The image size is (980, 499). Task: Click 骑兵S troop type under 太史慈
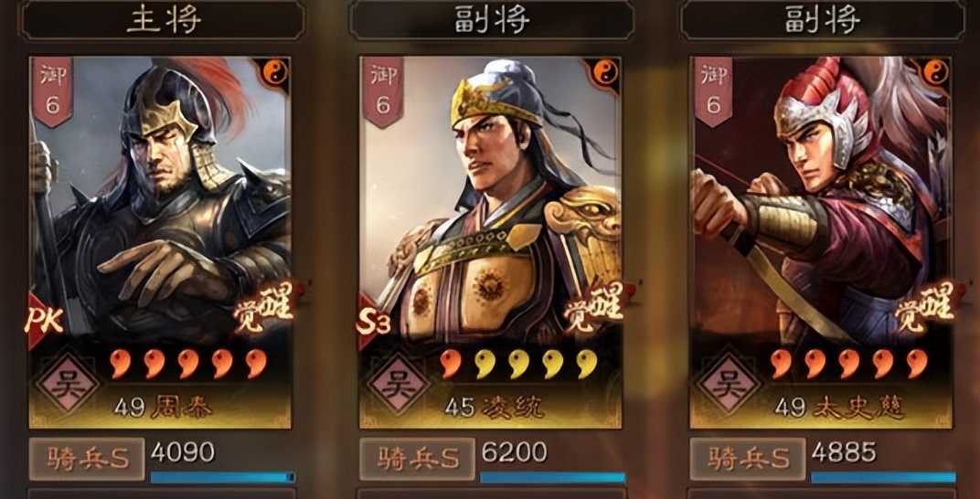[x=748, y=459]
